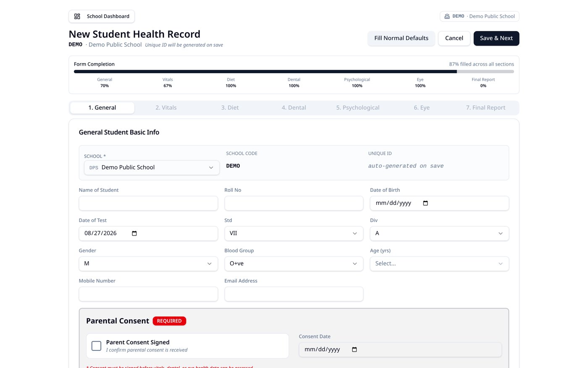
Task: Open Date of Test calendar picker icon
Action: point(134,233)
